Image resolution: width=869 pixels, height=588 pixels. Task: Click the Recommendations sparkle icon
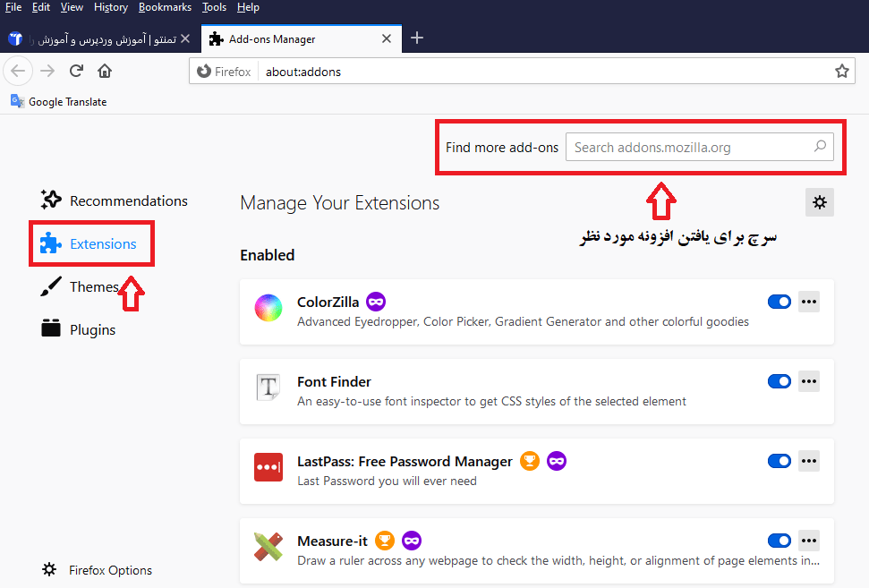click(51, 200)
